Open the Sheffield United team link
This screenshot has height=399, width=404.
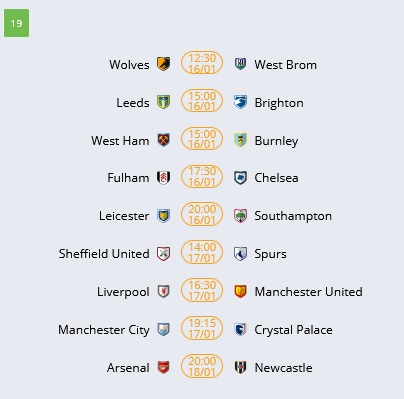104,254
